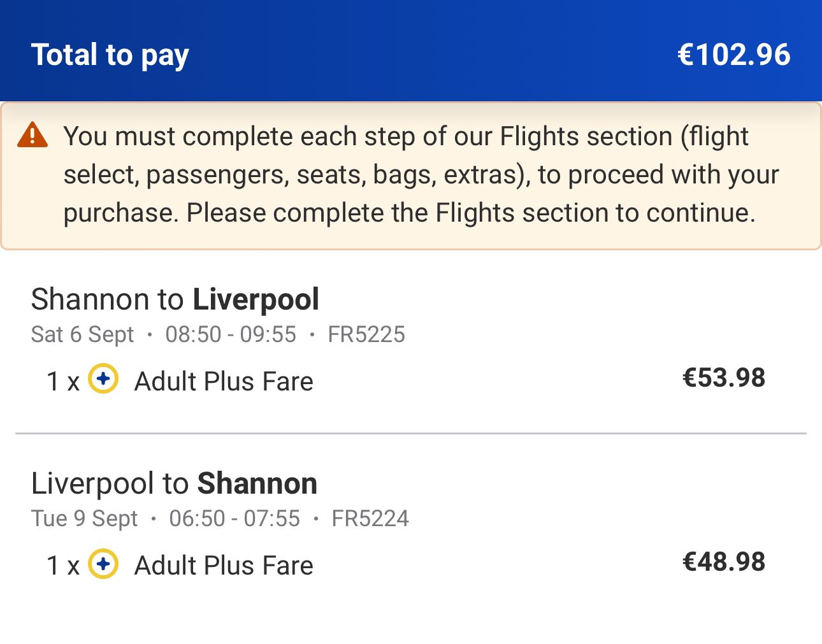Screen dimensions: 822x644
Task: Tap the warning message about the Flights section
Action: [421, 175]
